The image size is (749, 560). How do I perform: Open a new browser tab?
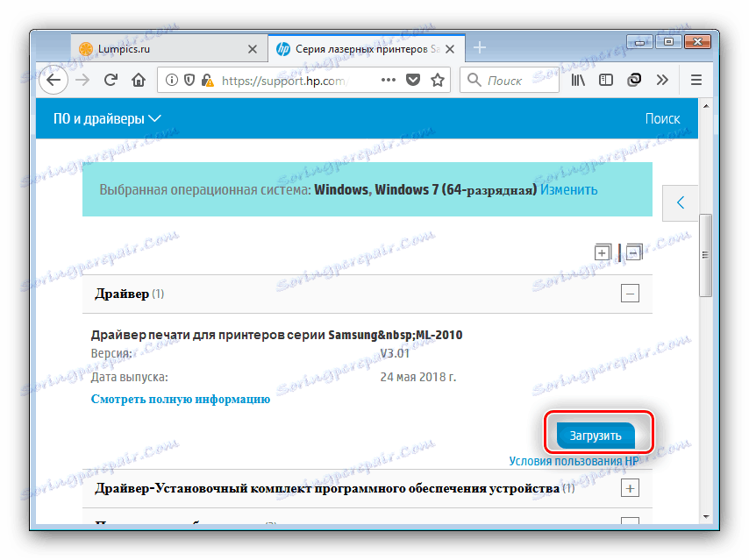[x=480, y=47]
